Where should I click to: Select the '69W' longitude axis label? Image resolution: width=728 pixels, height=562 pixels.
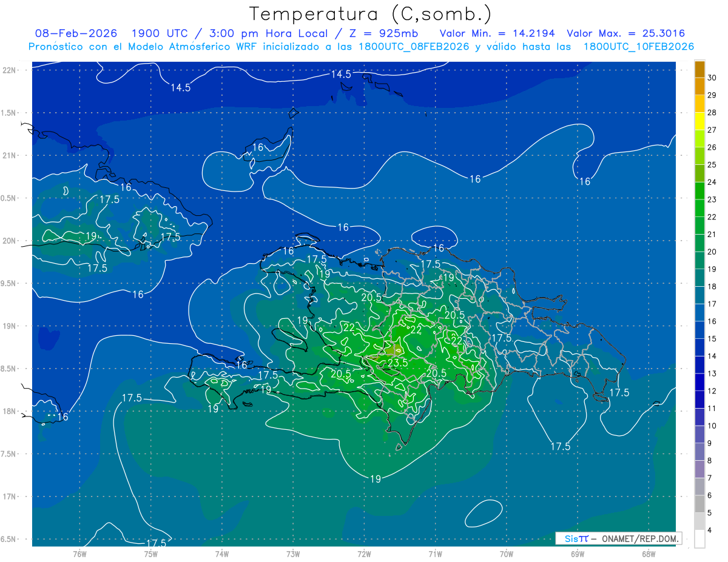click(x=578, y=554)
